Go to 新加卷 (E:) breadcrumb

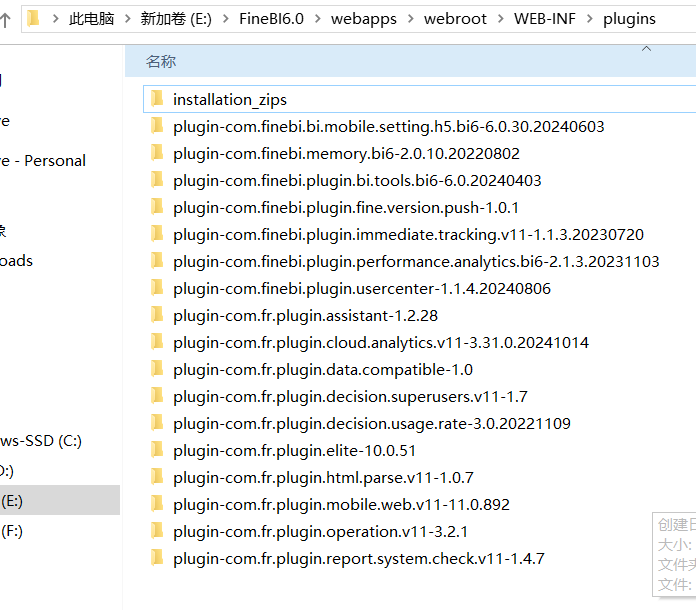[x=176, y=19]
